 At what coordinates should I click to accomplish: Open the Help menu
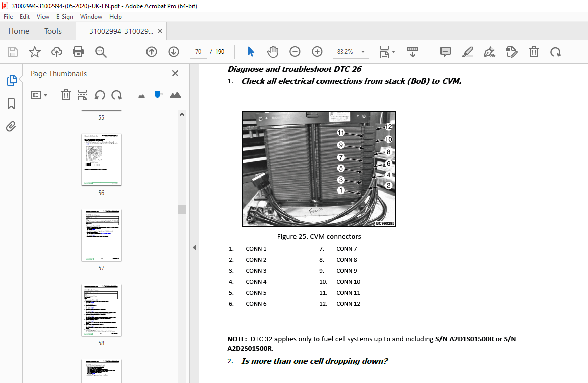tap(115, 17)
